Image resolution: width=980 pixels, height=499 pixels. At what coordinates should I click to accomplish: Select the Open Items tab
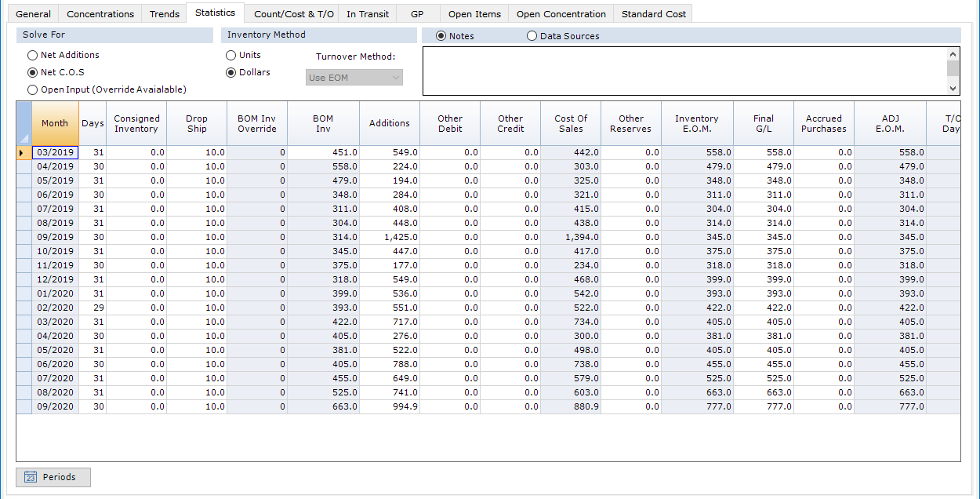pyautogui.click(x=474, y=13)
